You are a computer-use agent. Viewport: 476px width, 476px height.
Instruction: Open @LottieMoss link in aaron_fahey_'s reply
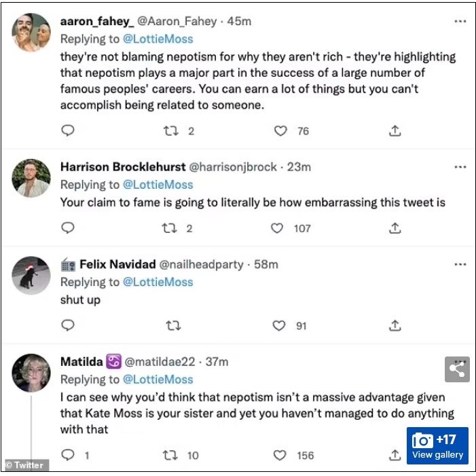pyautogui.click(x=158, y=39)
